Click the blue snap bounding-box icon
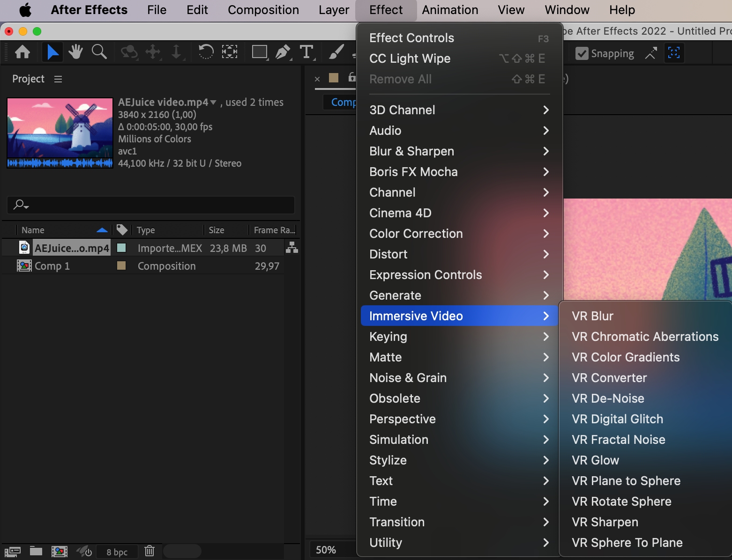The height and width of the screenshot is (560, 732). 674,53
